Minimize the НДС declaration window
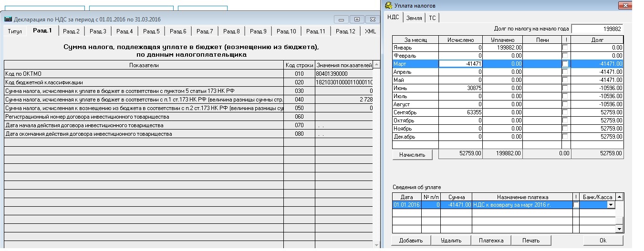The height and width of the screenshot is (251, 644). click(341, 20)
